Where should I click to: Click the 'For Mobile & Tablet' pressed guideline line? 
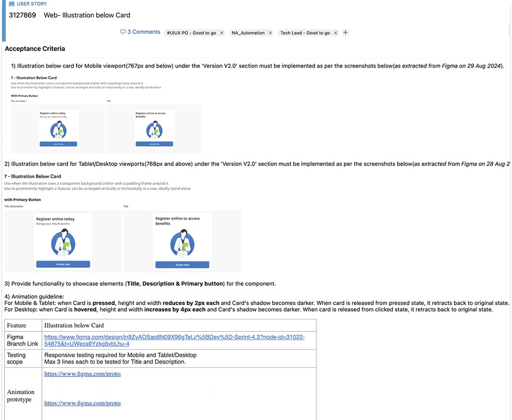click(x=257, y=303)
